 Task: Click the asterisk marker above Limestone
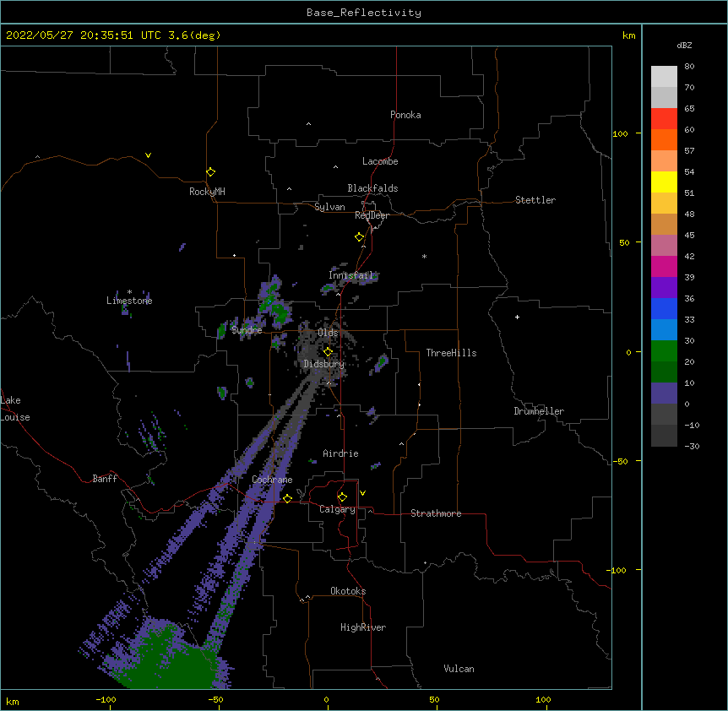(x=129, y=292)
